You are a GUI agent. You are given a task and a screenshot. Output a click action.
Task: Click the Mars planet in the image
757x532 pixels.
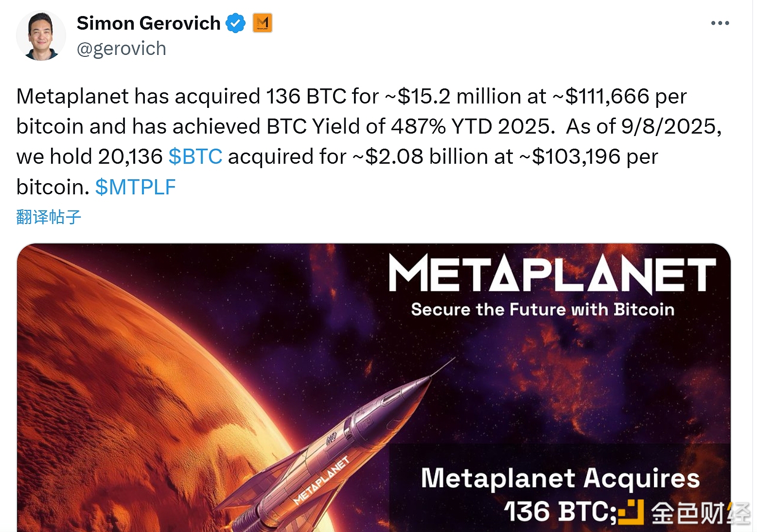click(122, 389)
